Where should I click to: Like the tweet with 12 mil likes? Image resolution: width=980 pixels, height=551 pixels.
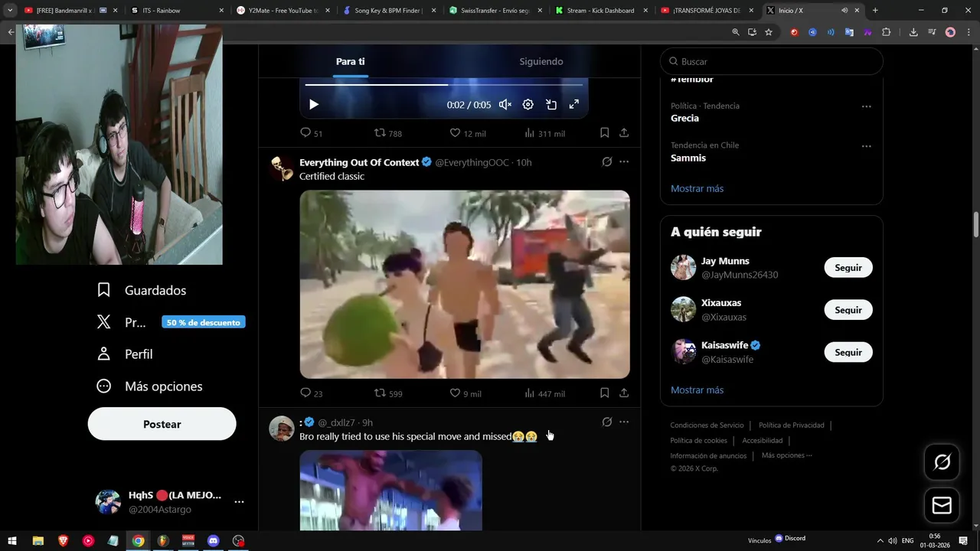(467, 133)
